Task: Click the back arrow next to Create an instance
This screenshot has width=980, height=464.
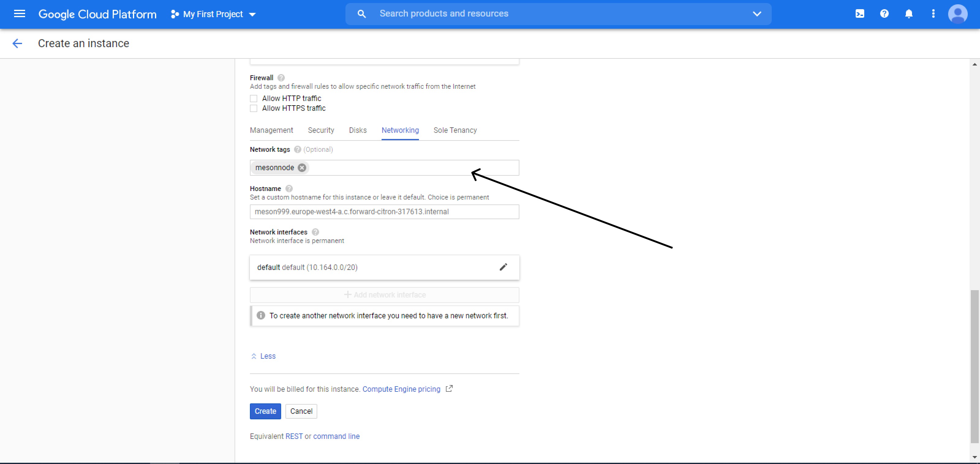Action: coord(17,43)
